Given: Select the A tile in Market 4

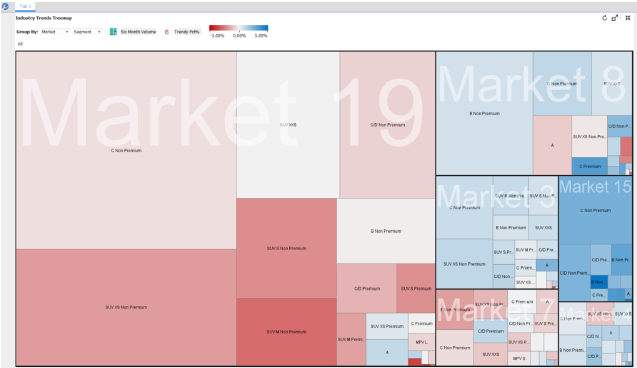Looking at the screenshot, I should pyautogui.click(x=610, y=333).
